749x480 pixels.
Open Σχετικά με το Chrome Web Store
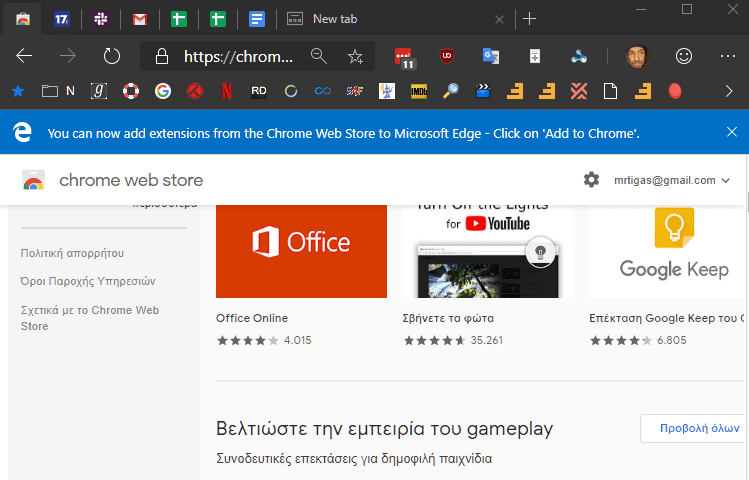pyautogui.click(x=90, y=318)
